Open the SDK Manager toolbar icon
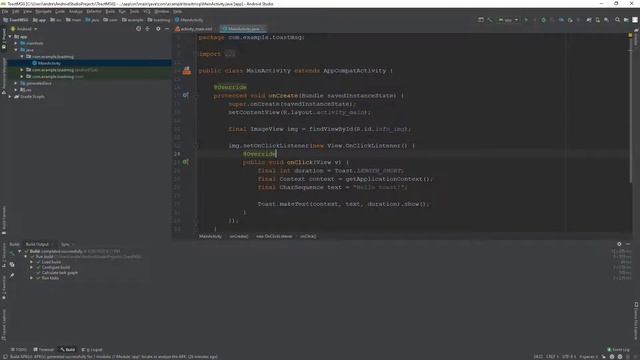The width and height of the screenshot is (640, 360). tap(607, 20)
